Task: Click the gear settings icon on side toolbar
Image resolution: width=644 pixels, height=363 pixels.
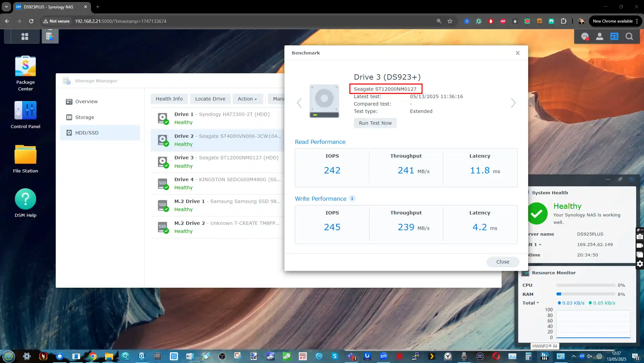Action: point(640,264)
